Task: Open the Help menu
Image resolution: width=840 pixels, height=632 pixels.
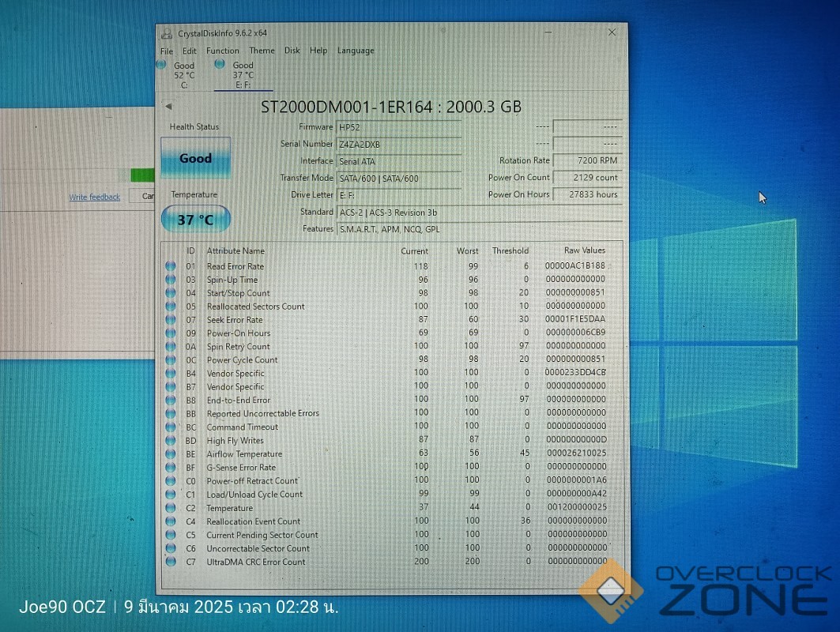Action: click(x=318, y=51)
